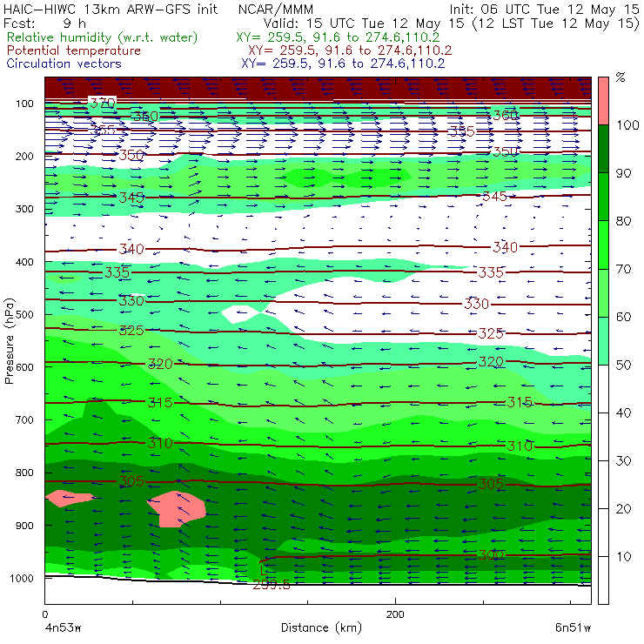This screenshot has width=644, height=644.
Task: Click the red 'Potential temperature' legend label
Action: pyautogui.click(x=74, y=50)
